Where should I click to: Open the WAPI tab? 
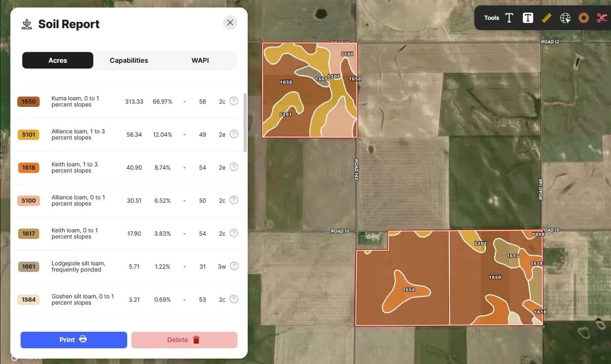tap(200, 61)
